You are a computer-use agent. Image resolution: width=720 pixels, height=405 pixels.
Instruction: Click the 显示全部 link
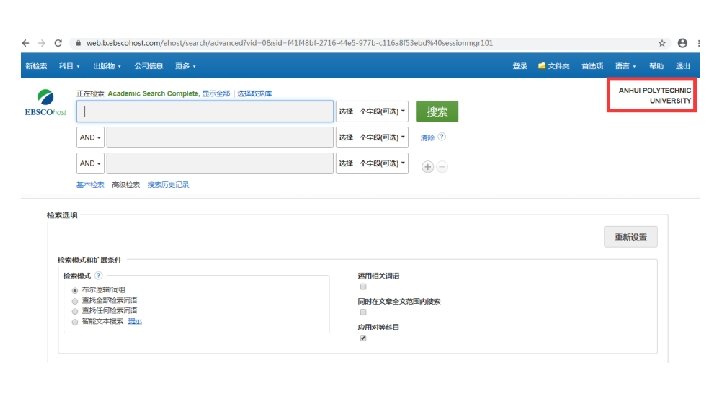point(216,93)
